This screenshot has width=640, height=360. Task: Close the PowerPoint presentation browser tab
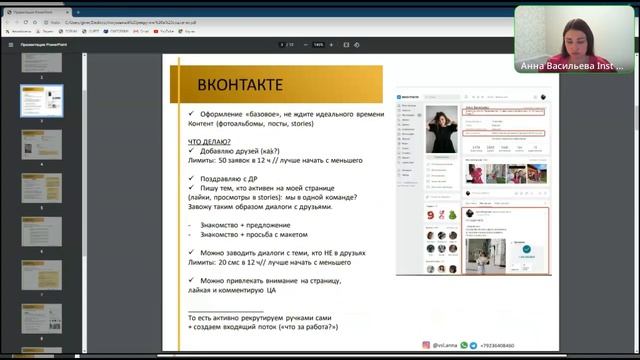pos(67,12)
